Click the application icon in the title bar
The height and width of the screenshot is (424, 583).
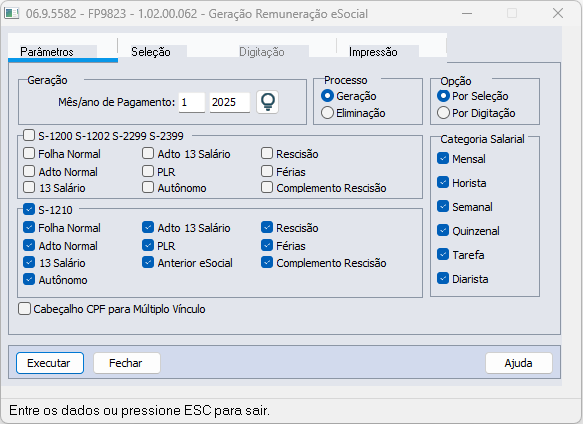pyautogui.click(x=11, y=14)
